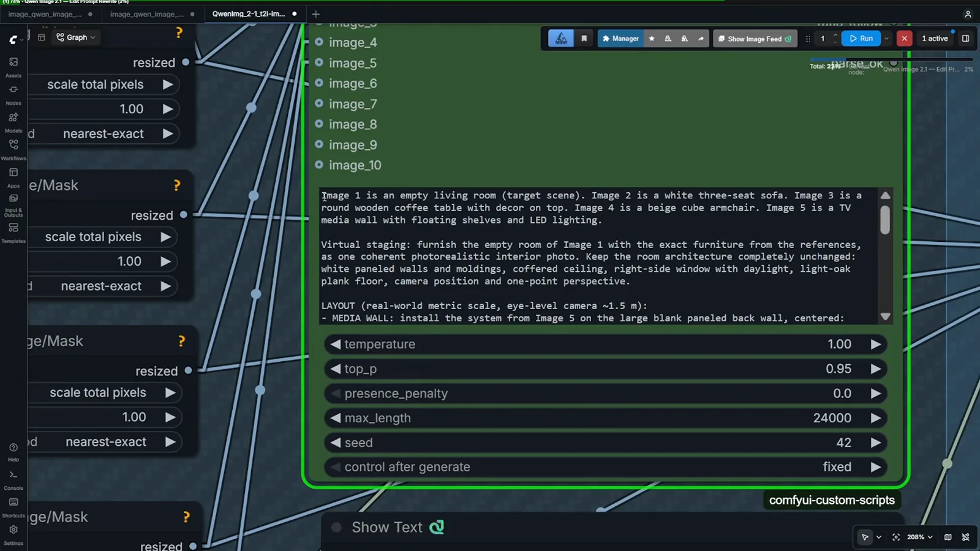Open a new workflow tab
980x551 pixels.
tap(315, 14)
